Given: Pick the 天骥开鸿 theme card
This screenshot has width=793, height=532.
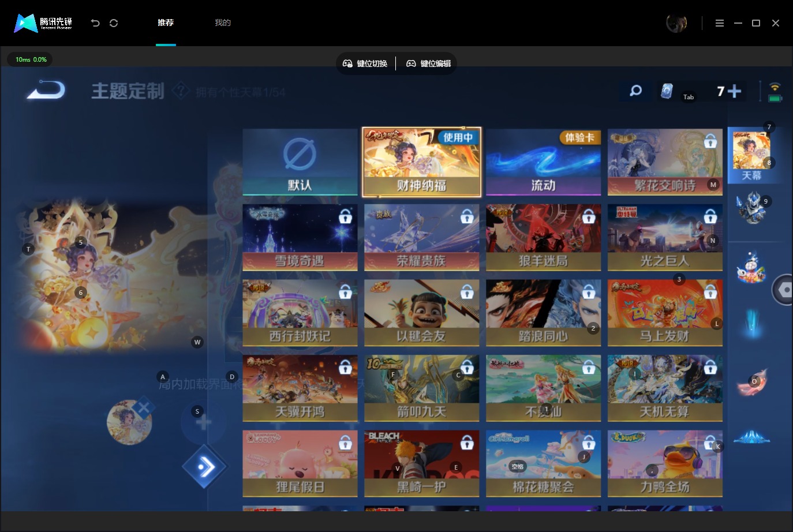Looking at the screenshot, I should (x=300, y=388).
